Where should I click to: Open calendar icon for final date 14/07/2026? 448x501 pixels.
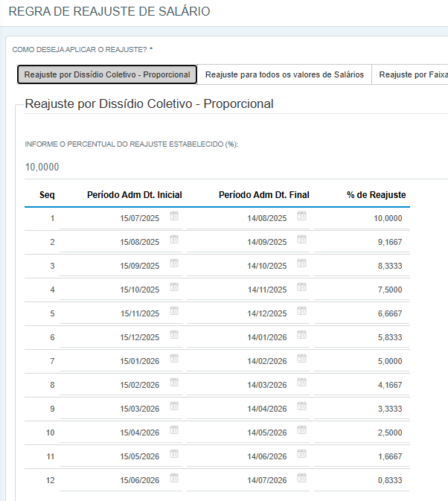[301, 478]
